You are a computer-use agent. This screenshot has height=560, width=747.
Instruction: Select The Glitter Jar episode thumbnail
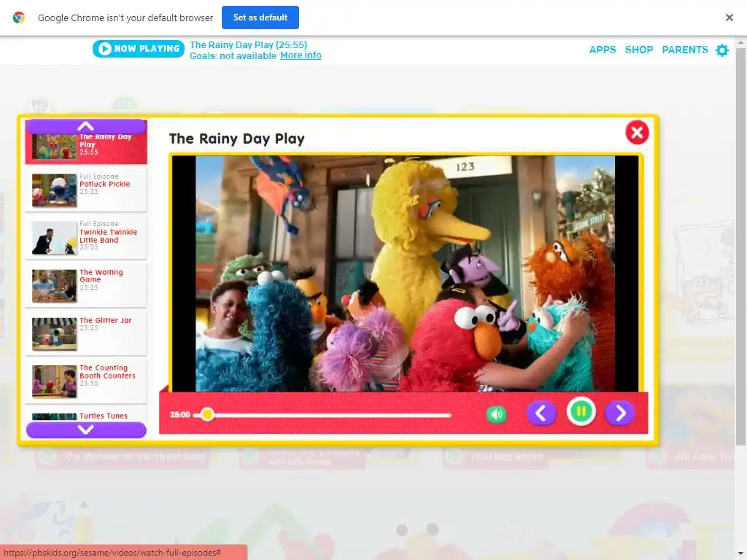pyautogui.click(x=54, y=334)
